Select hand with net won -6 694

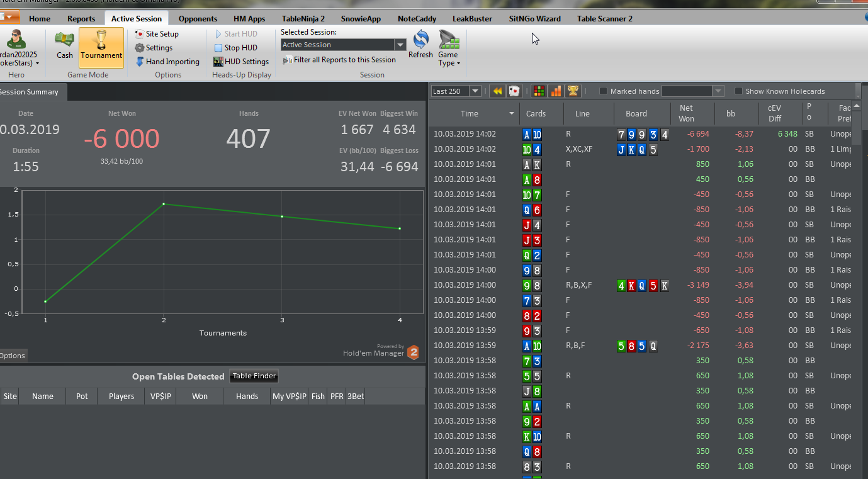tap(640, 134)
